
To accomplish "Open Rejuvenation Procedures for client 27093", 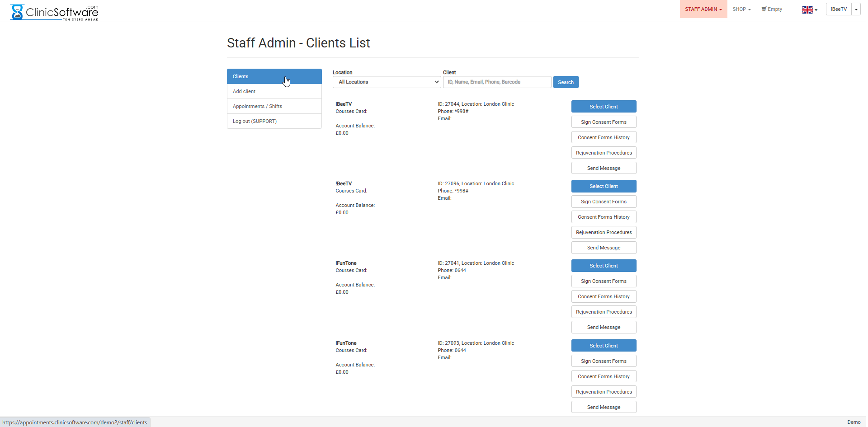I will pos(604,391).
